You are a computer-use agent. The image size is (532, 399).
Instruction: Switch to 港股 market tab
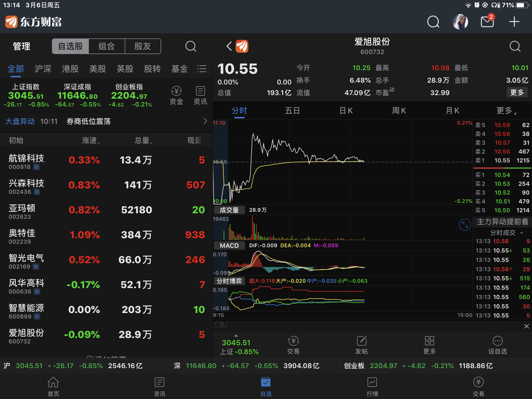pos(70,69)
